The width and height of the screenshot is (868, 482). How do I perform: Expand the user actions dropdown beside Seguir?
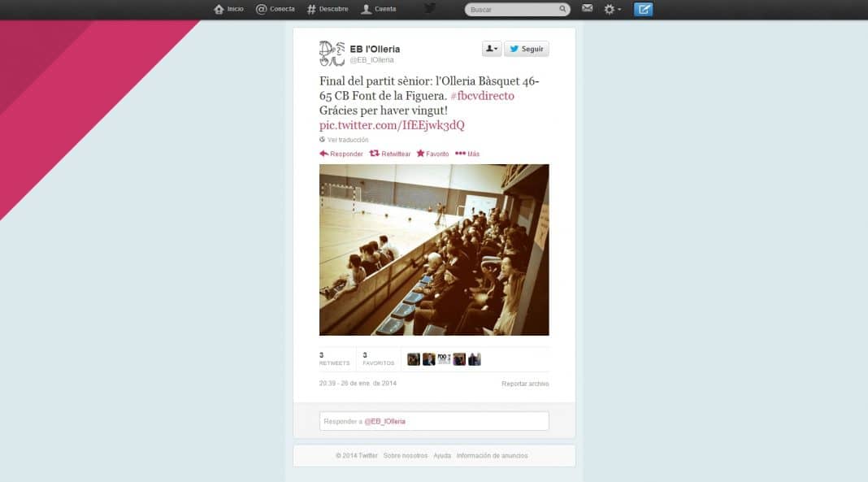492,49
